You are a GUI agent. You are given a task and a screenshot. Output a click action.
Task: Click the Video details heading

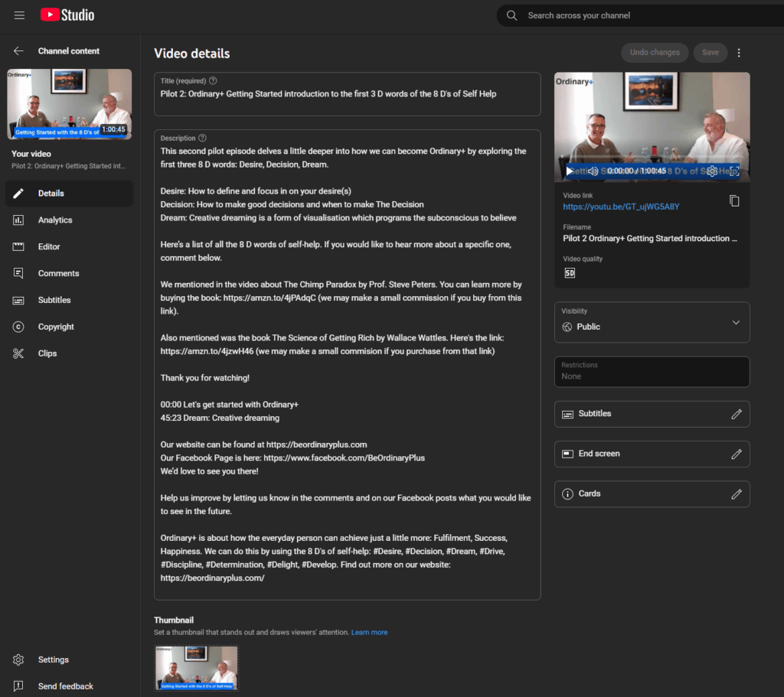(x=192, y=54)
